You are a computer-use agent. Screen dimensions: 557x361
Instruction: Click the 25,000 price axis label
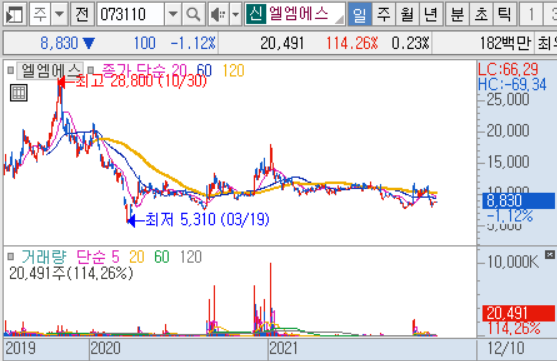pyautogui.click(x=508, y=99)
